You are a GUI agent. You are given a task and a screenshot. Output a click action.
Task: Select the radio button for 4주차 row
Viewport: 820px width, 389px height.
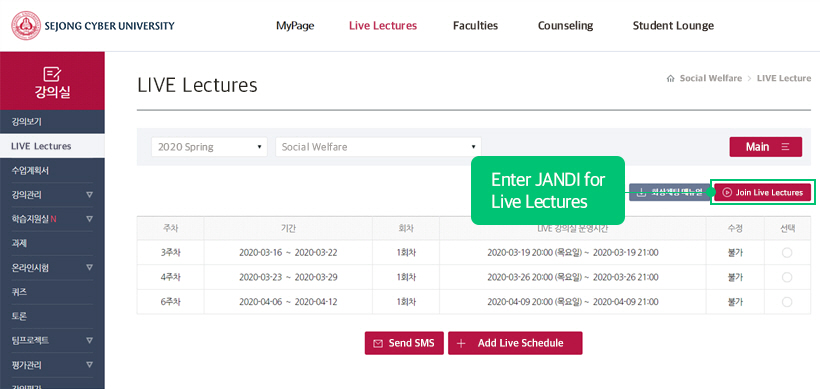pos(787,278)
